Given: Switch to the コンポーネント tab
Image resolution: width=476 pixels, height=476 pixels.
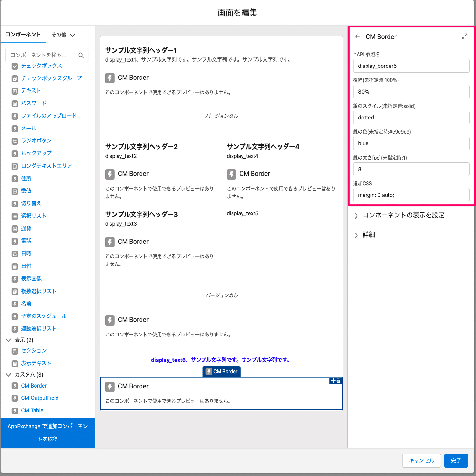Looking at the screenshot, I should pos(23,34).
